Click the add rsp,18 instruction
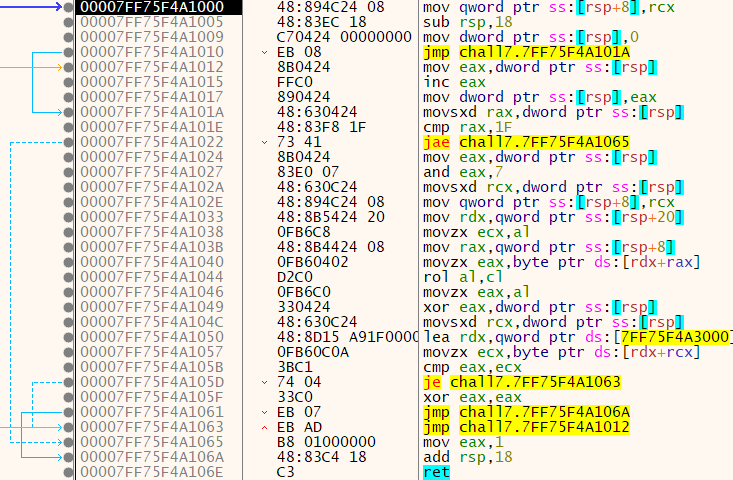 tap(467, 457)
